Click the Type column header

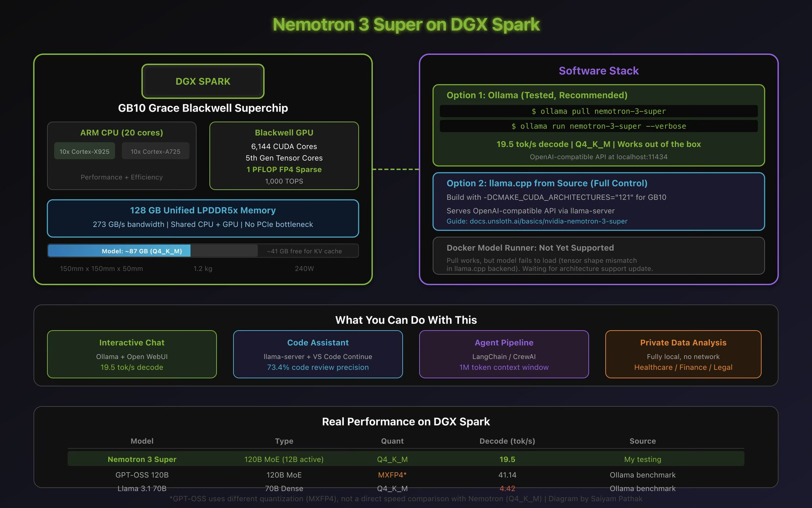(x=284, y=441)
